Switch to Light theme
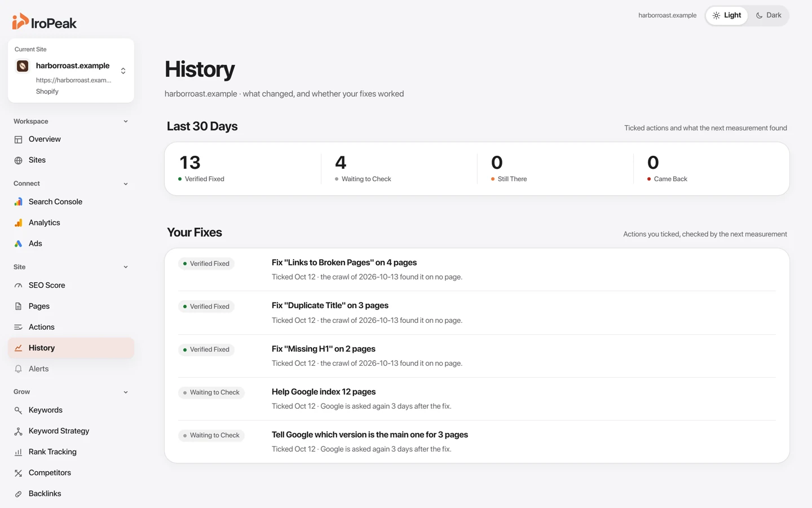This screenshot has width=812, height=508. pyautogui.click(x=727, y=15)
